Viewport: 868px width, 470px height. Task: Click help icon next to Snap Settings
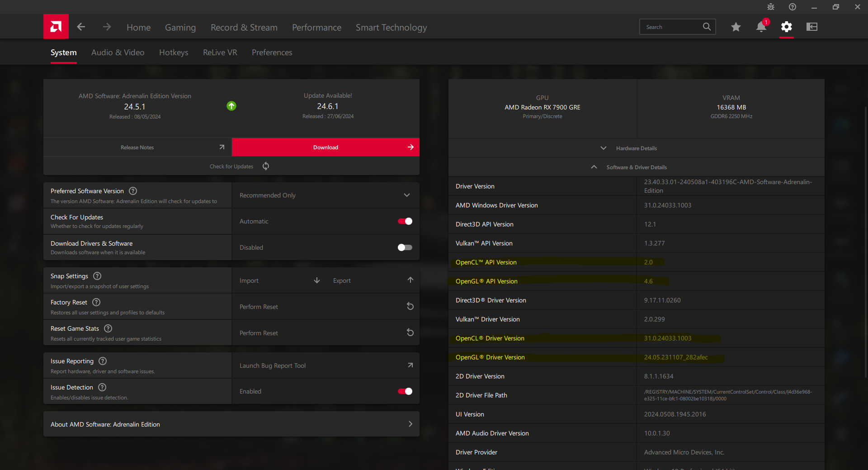97,276
